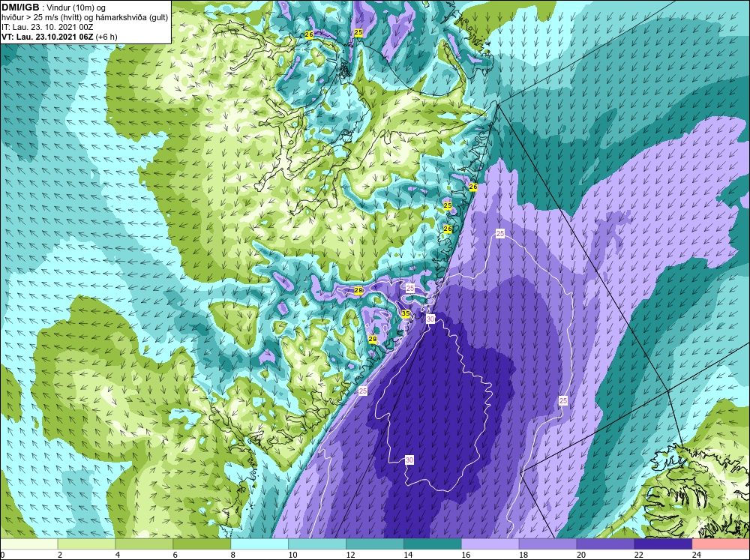750x560 pixels.
Task: Click the '20' value on the color scale
Action: click(581, 555)
